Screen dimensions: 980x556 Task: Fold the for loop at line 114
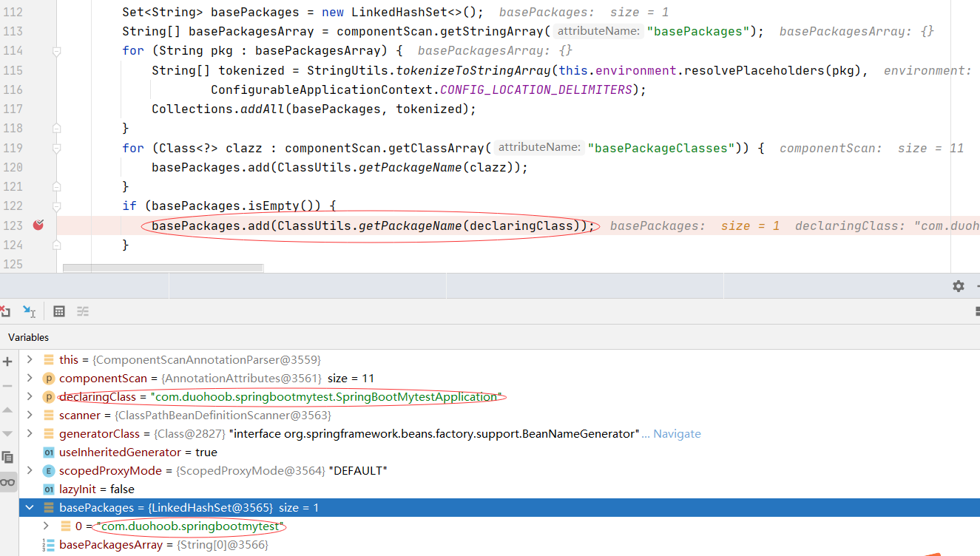click(56, 51)
